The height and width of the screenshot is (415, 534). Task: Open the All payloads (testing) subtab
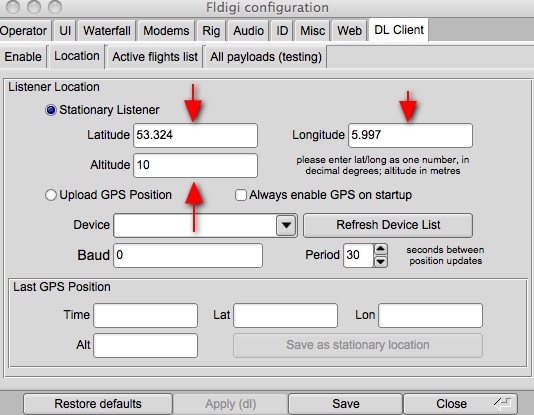[266, 57]
